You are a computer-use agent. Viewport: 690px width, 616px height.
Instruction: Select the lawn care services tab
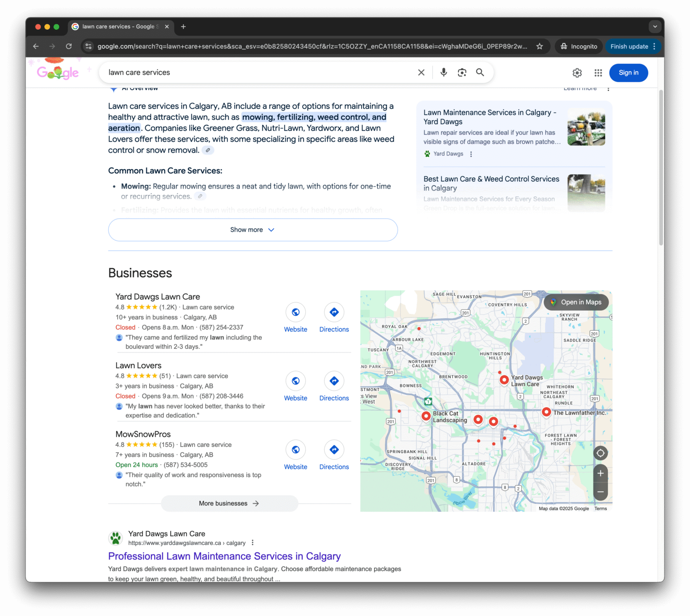click(118, 26)
